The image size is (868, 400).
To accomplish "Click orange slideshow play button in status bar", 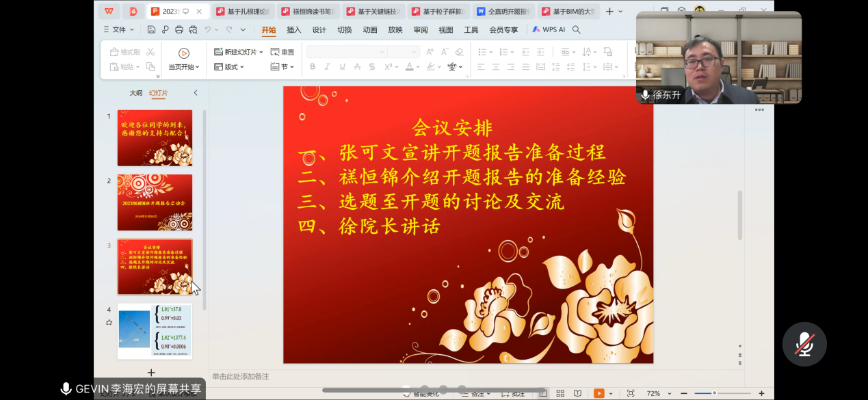I will 599,393.
